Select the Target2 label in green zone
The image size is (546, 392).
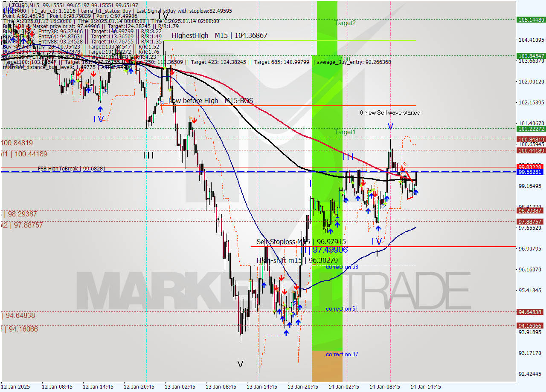(x=345, y=23)
